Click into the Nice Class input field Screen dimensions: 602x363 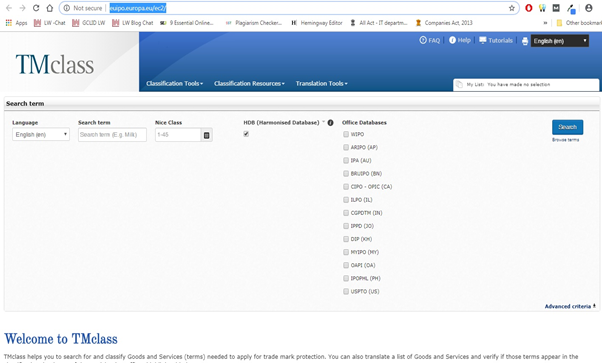pyautogui.click(x=178, y=135)
